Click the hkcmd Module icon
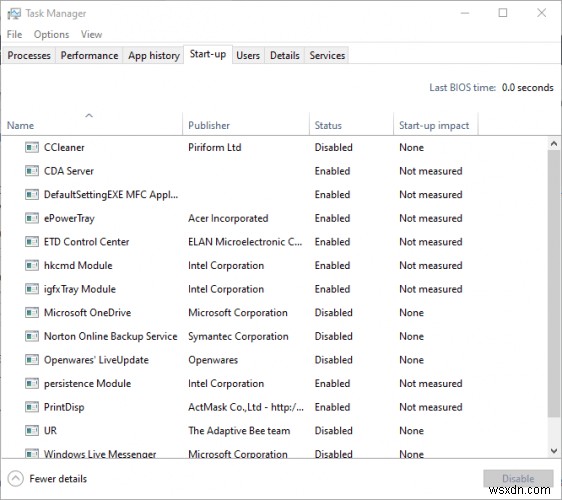Screen dimensions: 562x500 32,266
